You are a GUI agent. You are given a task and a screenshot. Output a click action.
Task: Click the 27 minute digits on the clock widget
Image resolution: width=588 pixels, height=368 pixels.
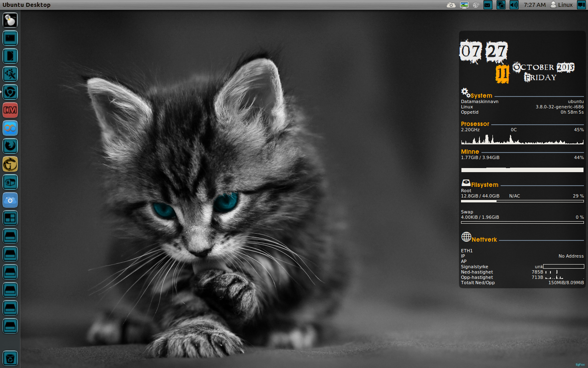[497, 52]
